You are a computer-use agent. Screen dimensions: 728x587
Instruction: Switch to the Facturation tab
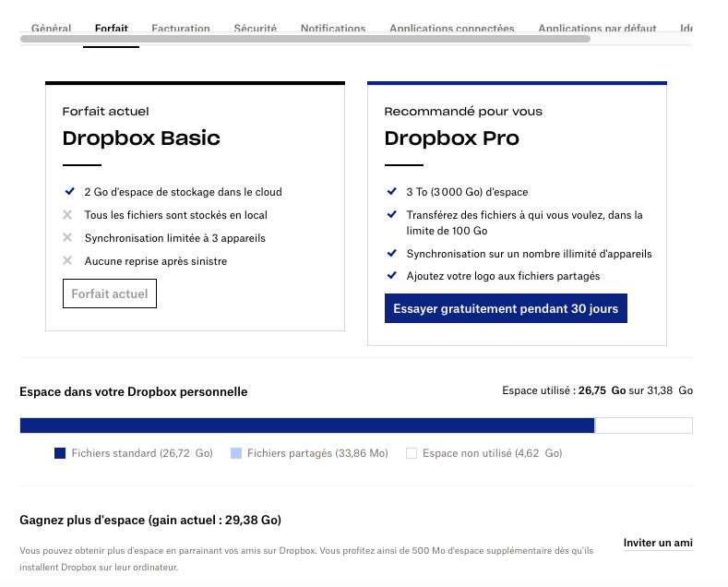181,28
